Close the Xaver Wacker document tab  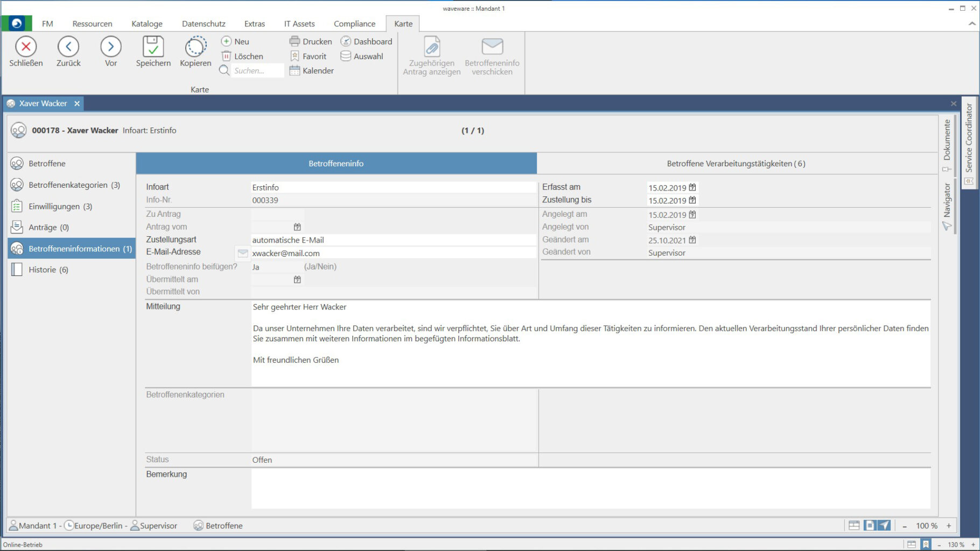77,103
